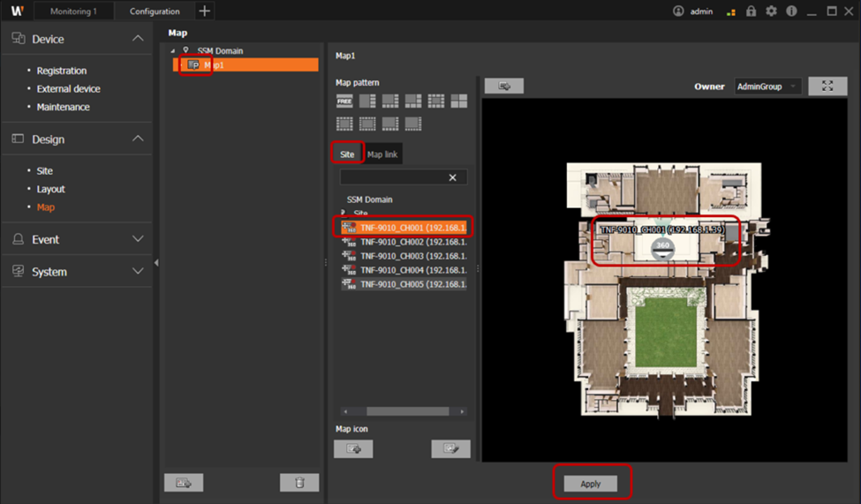Click the edit map icon button
Screen dimensions: 861x504
(x=450, y=449)
